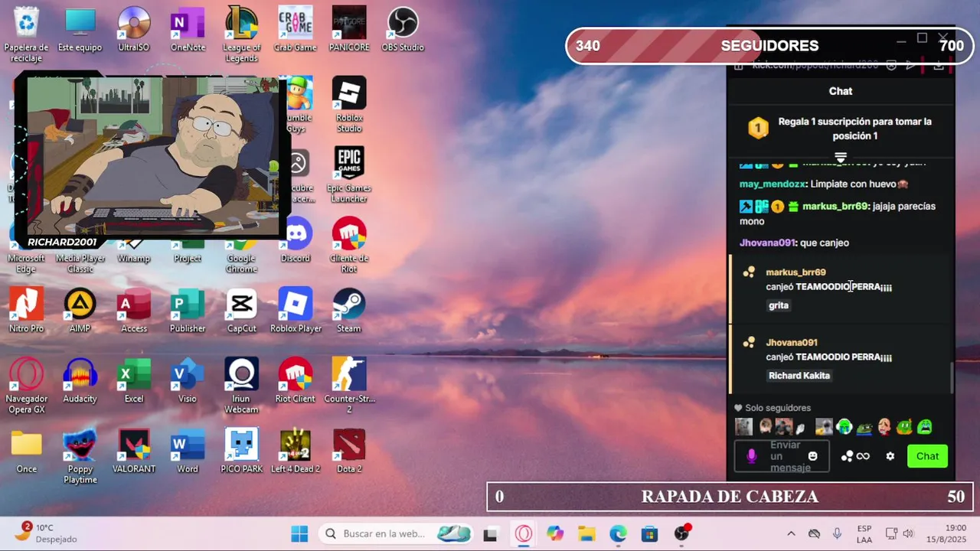
Task: Launch Counter-Strike 2 from the desktop
Action: [x=349, y=386]
